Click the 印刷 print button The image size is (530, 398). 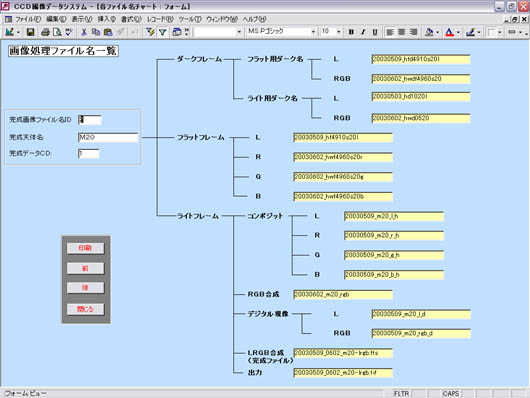point(85,248)
